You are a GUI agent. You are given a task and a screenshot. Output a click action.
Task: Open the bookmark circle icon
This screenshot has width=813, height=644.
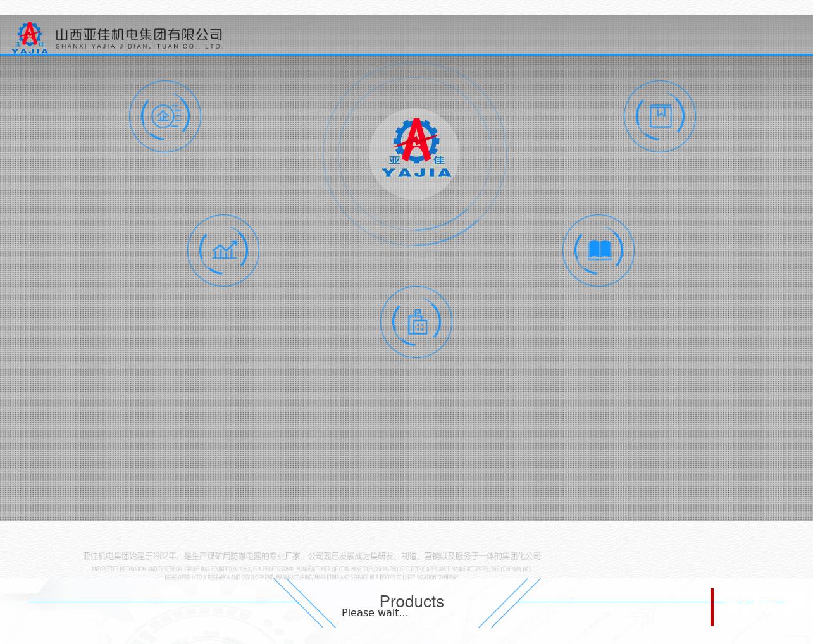659,116
